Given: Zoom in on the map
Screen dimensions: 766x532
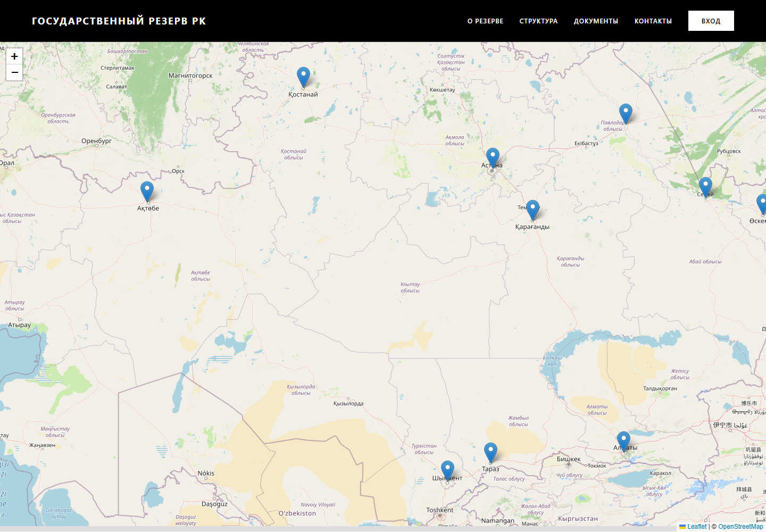Looking at the screenshot, I should (x=14, y=56).
